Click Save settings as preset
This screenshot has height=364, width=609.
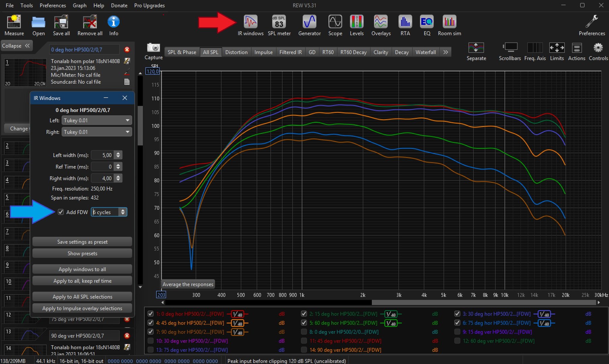coord(82,242)
